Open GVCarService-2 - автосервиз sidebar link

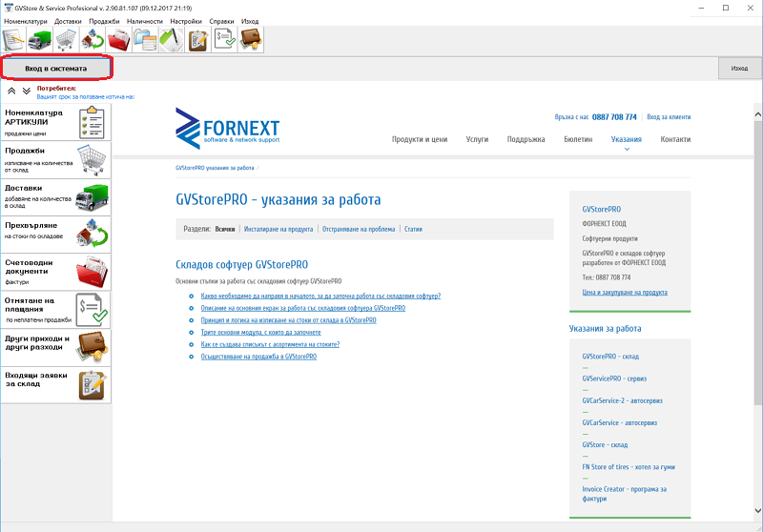(623, 400)
